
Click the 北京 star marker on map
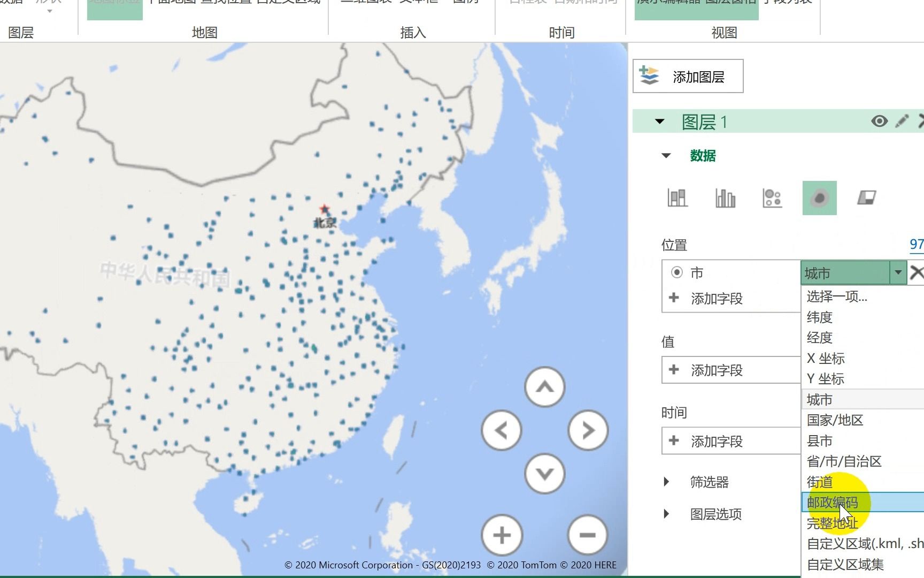[x=324, y=209]
